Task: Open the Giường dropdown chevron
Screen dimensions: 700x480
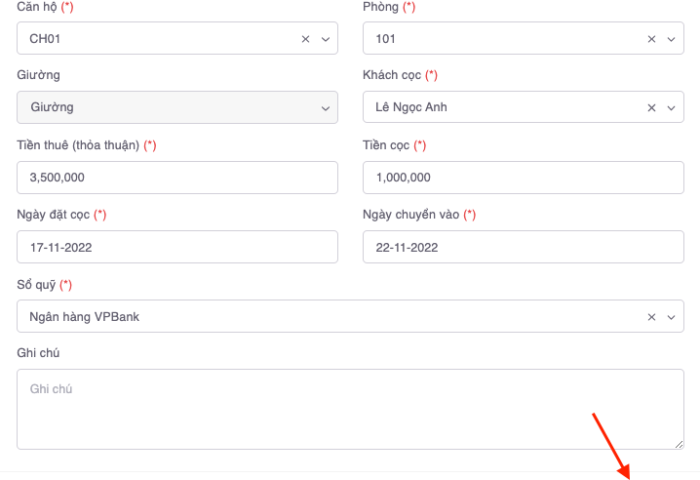Action: click(324, 108)
